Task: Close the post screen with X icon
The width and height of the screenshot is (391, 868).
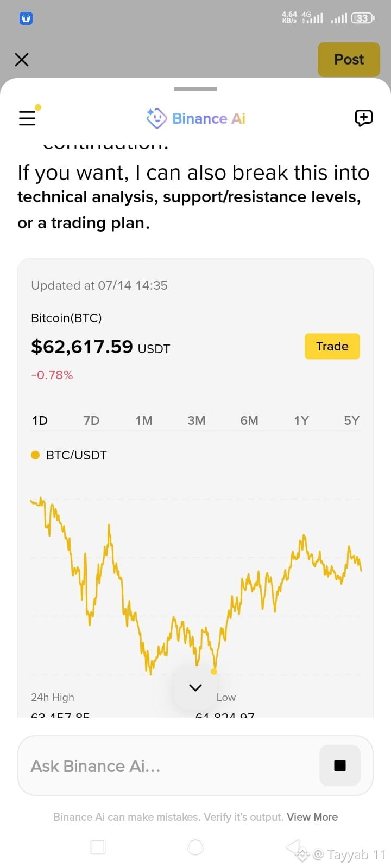Action: pos(22,60)
